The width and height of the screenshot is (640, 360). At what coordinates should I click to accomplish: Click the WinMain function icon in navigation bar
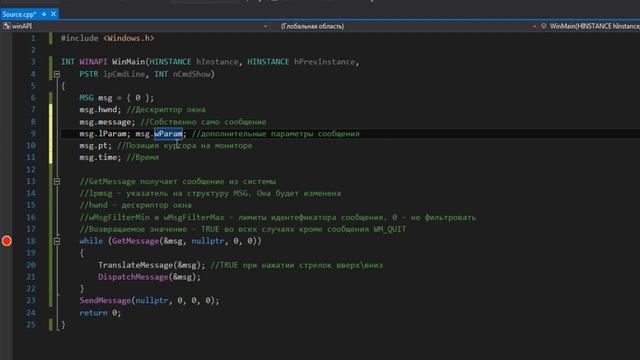click(x=544, y=26)
